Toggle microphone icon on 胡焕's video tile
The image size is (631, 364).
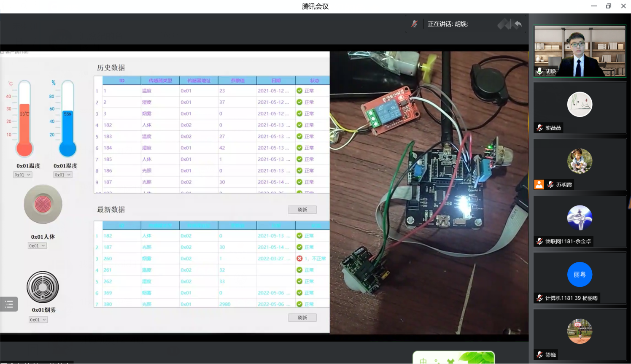[539, 71]
